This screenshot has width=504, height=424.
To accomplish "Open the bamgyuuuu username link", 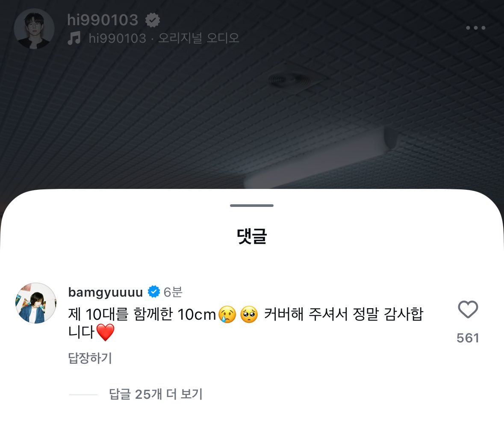I will (x=106, y=292).
